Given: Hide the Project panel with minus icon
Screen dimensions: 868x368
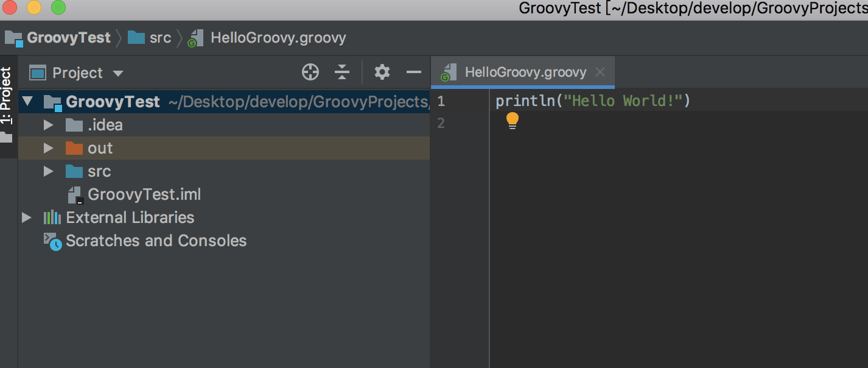Looking at the screenshot, I should tap(414, 73).
